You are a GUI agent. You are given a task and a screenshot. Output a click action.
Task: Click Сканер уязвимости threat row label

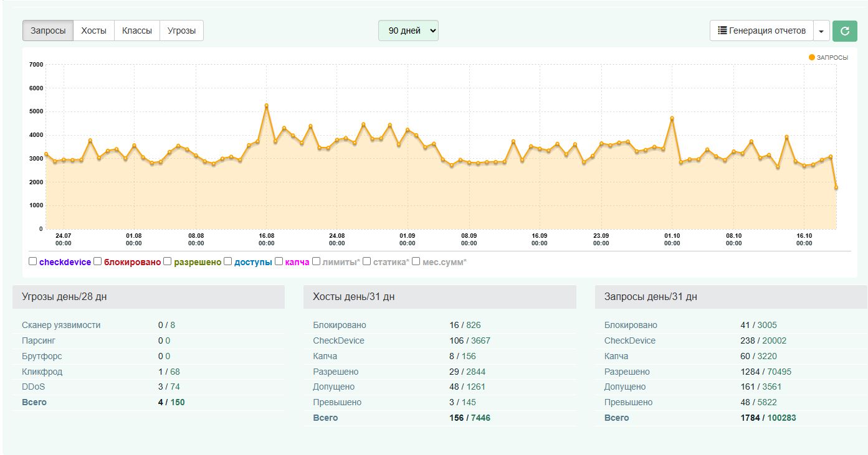61,325
